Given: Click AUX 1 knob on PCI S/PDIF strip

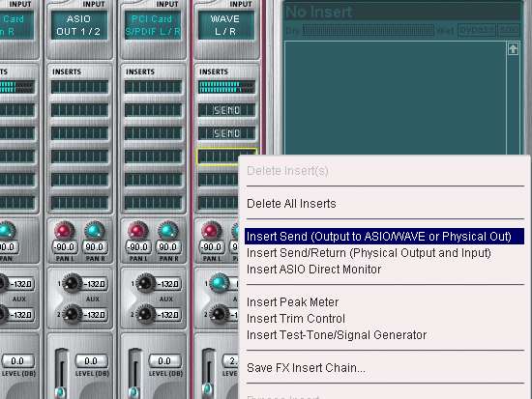Looking at the screenshot, I should (145, 283).
